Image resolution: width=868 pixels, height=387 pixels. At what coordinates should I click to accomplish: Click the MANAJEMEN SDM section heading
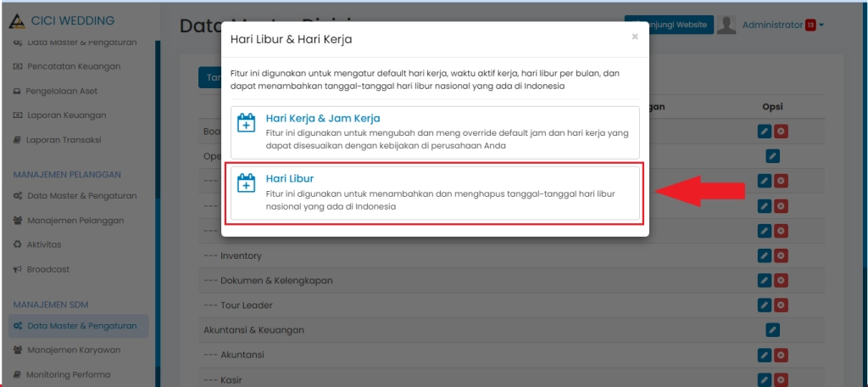pos(51,305)
